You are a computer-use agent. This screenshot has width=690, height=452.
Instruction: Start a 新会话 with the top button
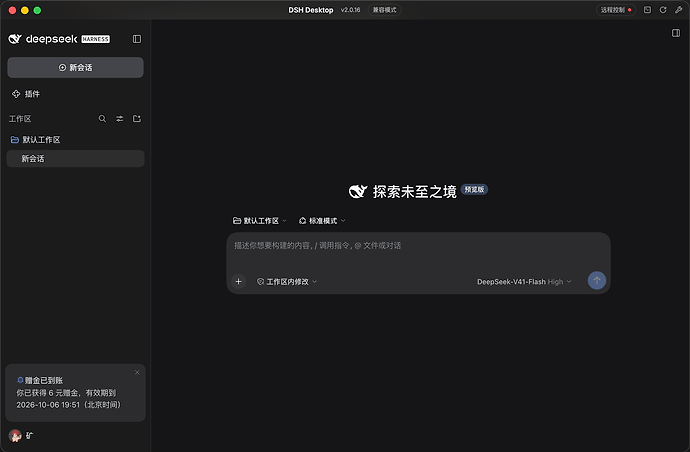75,67
